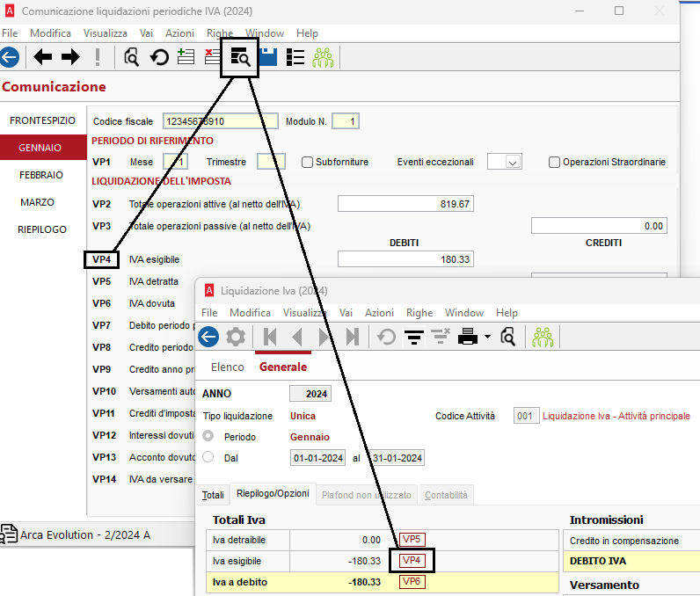The image size is (700, 596).
Task: Open the Contabilità sub-tab
Action: coord(446,495)
